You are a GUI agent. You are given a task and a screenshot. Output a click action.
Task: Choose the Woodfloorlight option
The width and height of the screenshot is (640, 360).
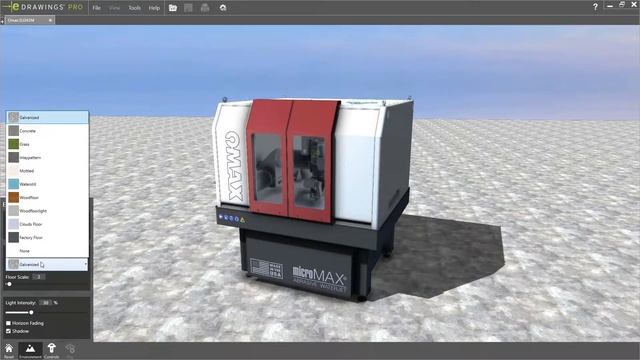click(x=47, y=211)
